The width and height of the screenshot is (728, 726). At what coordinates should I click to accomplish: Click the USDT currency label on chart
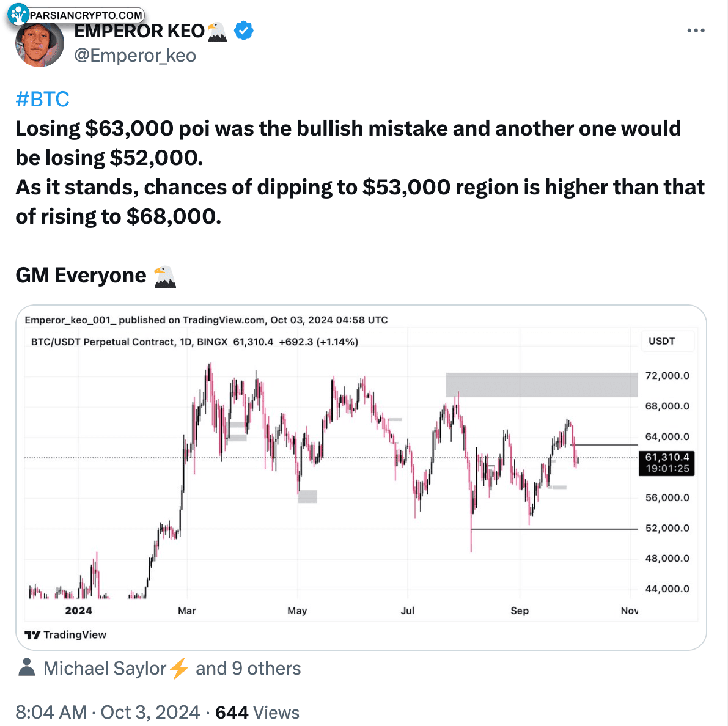coord(661,341)
